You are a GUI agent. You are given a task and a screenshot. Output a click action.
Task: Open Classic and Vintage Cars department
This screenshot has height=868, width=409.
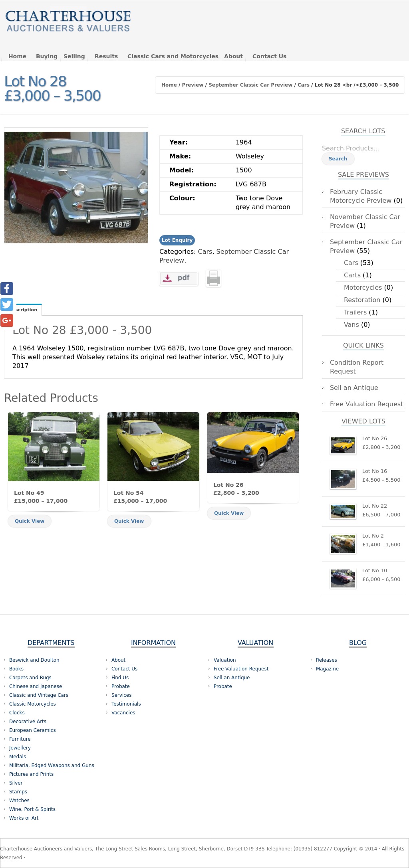[39, 695]
